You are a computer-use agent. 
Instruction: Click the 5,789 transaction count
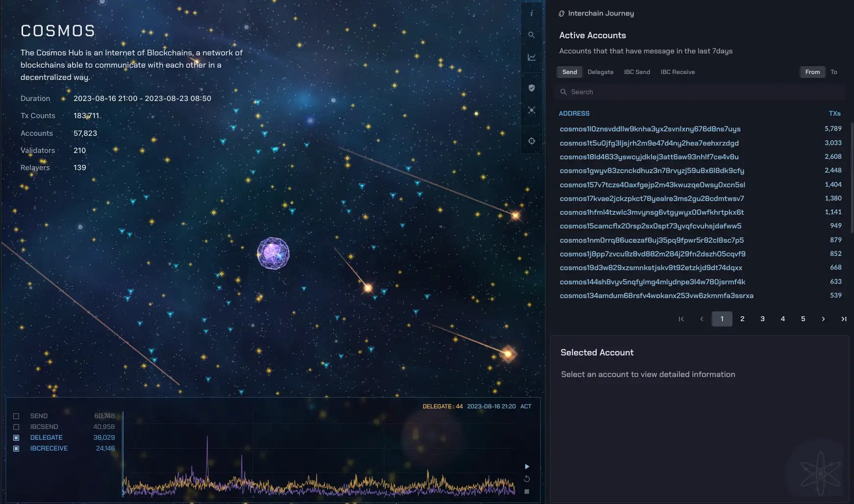tap(833, 129)
